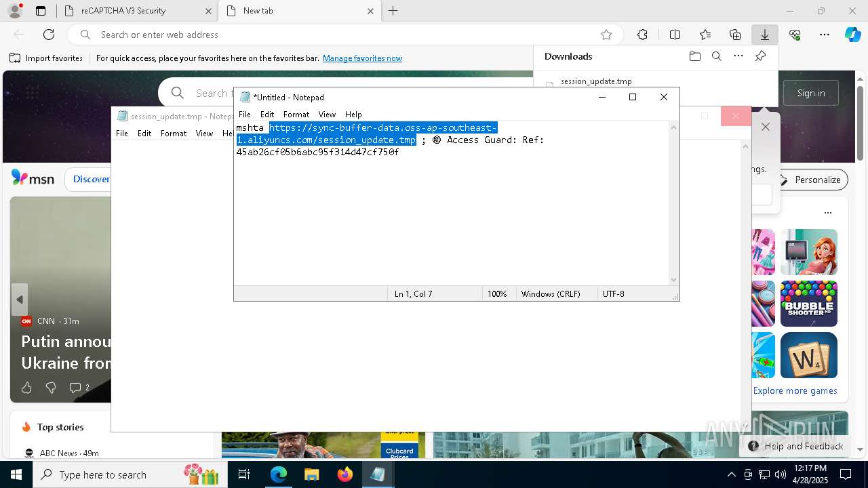
Task: Click the hash string 45ab26cf05b6abc95f314d47cf750f
Action: point(317,152)
